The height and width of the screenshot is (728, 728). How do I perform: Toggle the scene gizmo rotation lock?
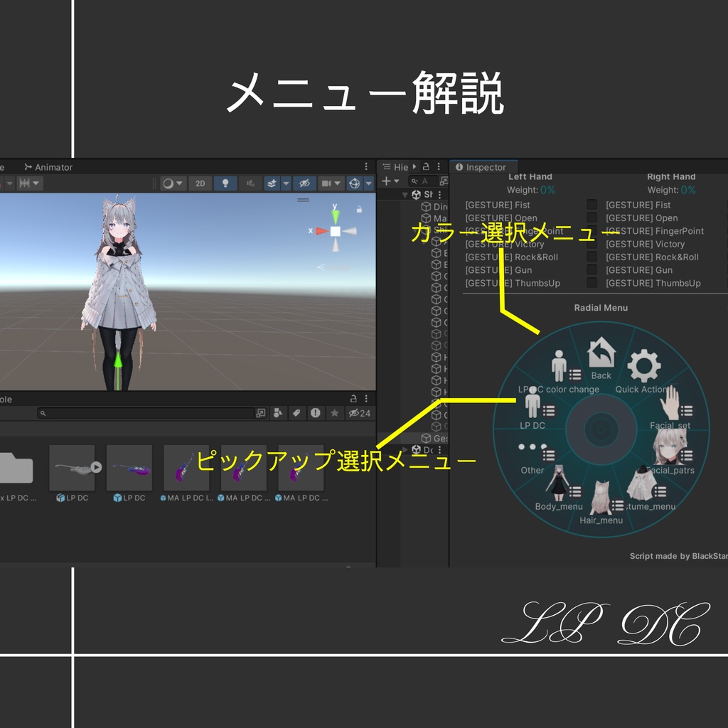(359, 210)
